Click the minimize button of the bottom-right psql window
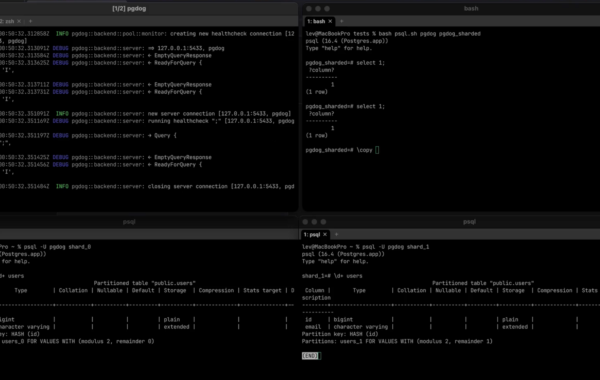Screen dimensions: 600x380 tap(314, 222)
